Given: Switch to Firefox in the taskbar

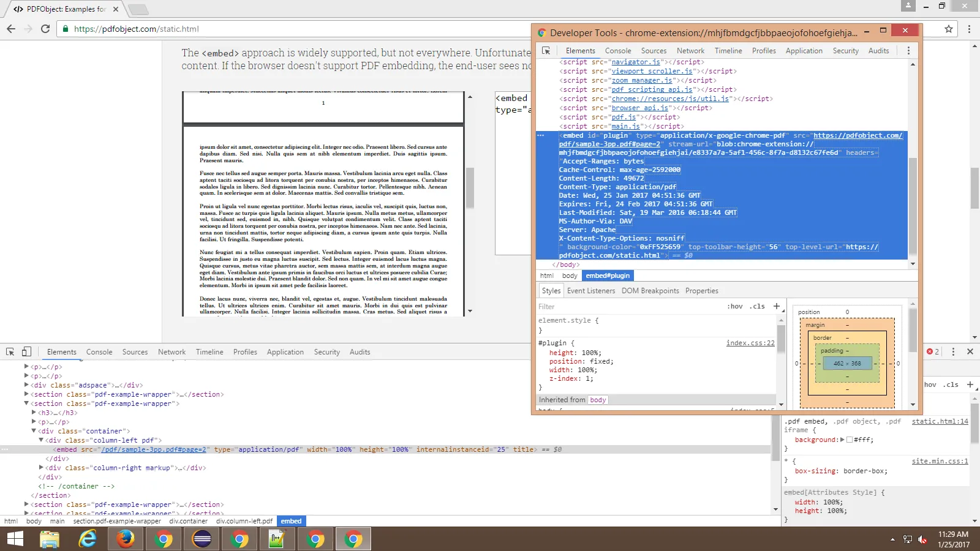Looking at the screenshot, I should click(126, 539).
